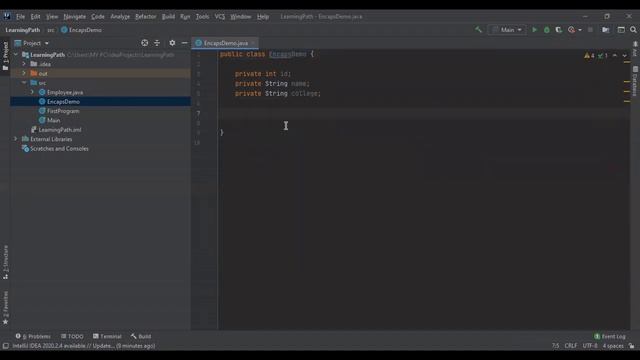Viewport: 640px width, 360px height.
Task: Close the EncapsDemo.java tab
Action: [253, 43]
